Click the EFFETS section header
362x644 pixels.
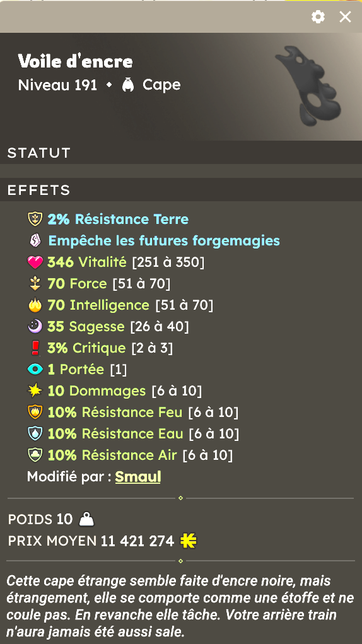coord(181,190)
